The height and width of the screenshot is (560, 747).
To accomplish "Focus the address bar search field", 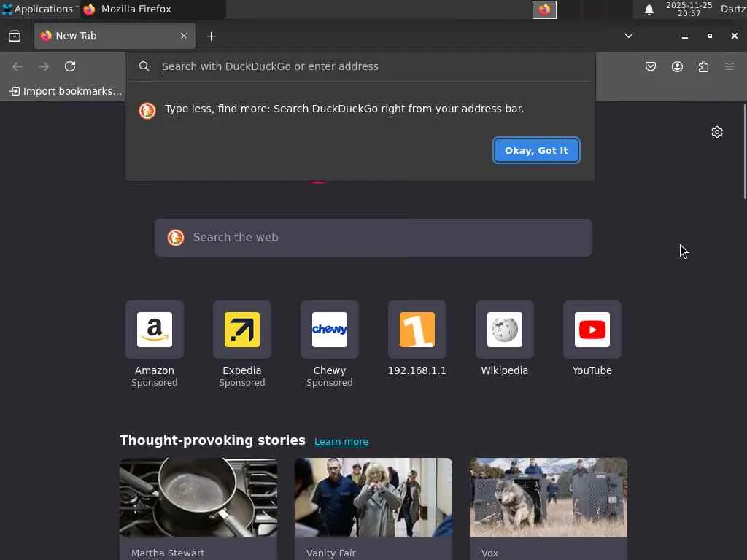I will click(x=362, y=66).
